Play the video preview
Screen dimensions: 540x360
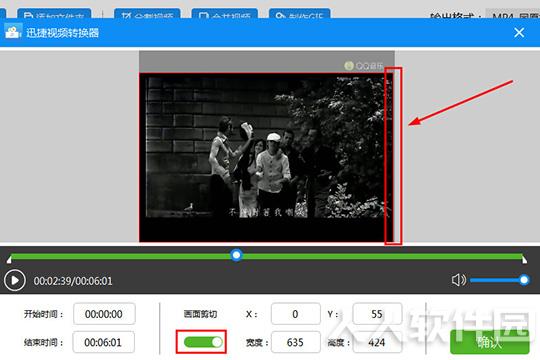point(14,280)
